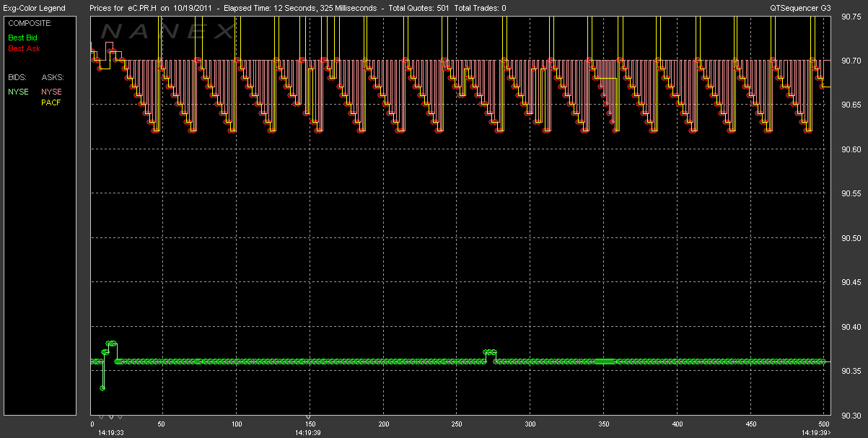Click the Total Quotes: 501 text
868x438 pixels.
click(x=418, y=8)
